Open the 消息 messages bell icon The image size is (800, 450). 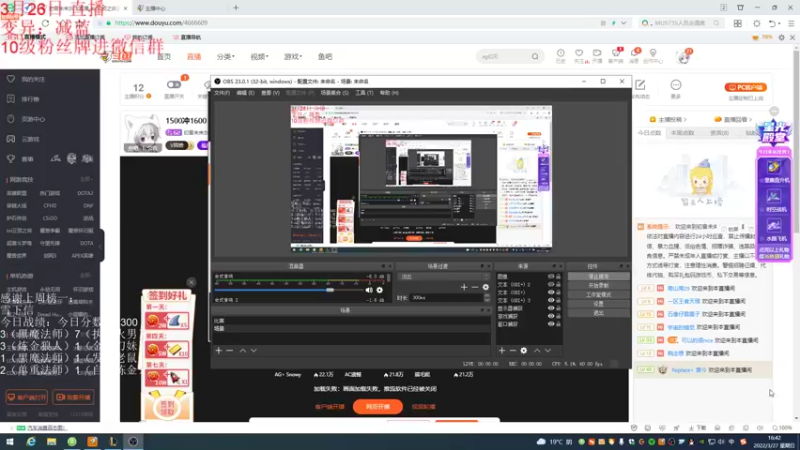pos(634,56)
